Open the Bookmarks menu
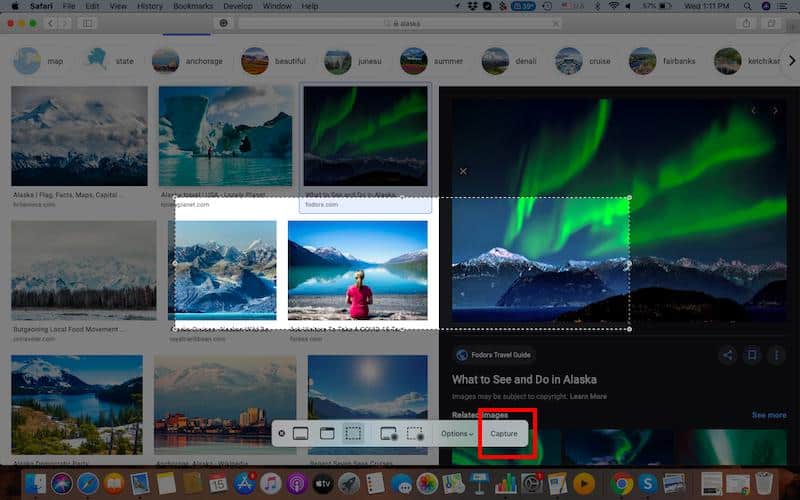The width and height of the screenshot is (800, 500). 193,6
